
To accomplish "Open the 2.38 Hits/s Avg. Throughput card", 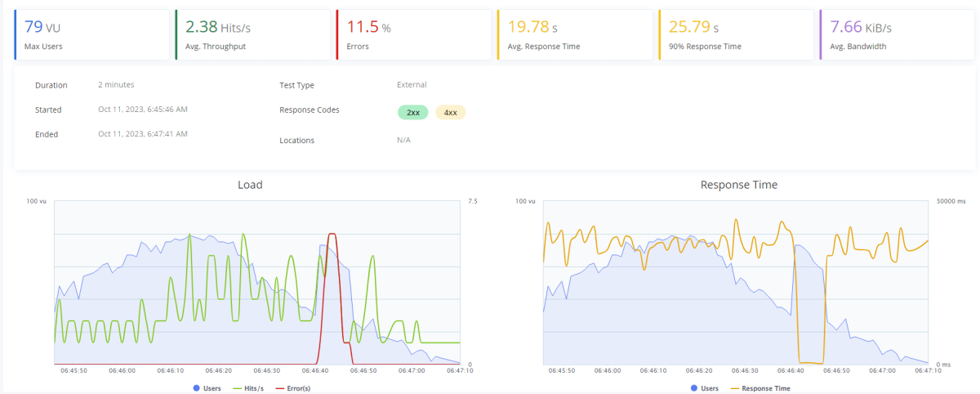I will [x=252, y=35].
